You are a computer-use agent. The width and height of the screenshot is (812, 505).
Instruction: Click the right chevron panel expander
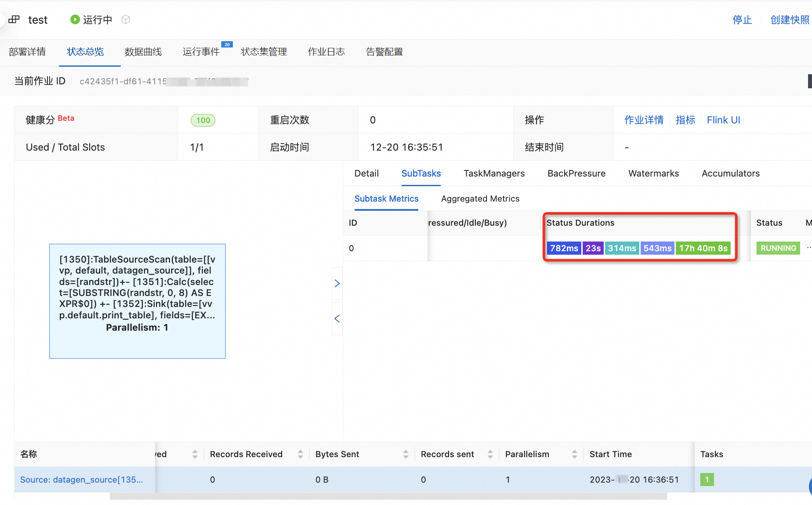(337, 284)
